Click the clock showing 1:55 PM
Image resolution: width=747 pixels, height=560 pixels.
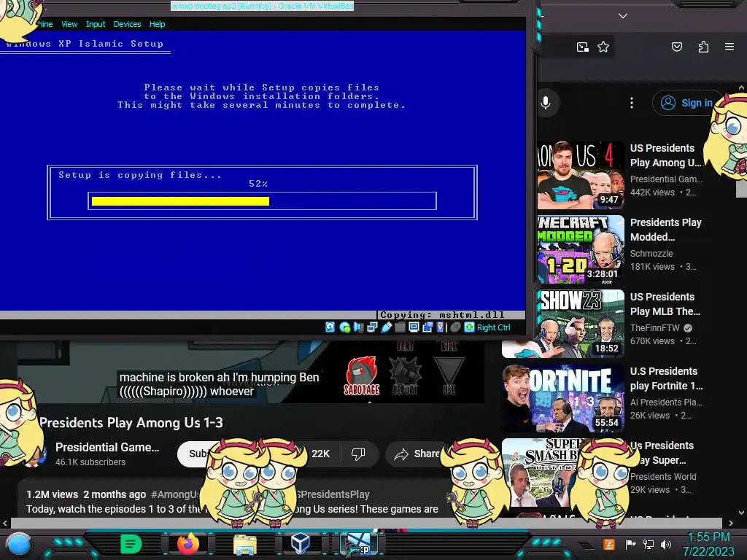point(708,537)
